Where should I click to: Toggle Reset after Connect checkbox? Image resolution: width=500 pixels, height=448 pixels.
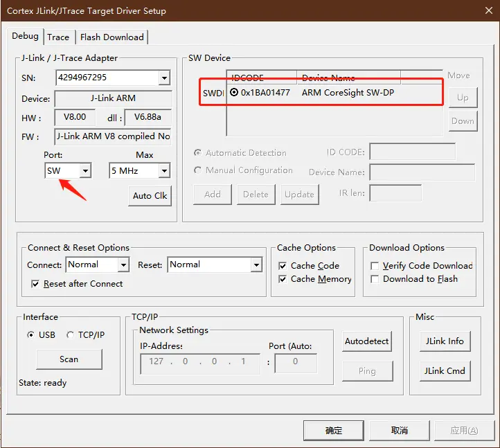36,284
